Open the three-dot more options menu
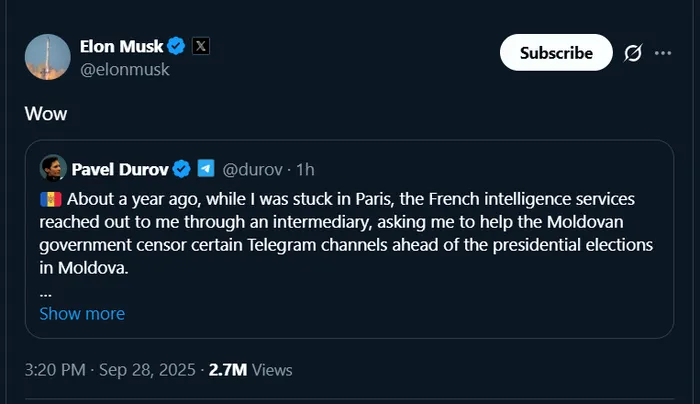Viewport: 700px width, 404px height. click(663, 53)
